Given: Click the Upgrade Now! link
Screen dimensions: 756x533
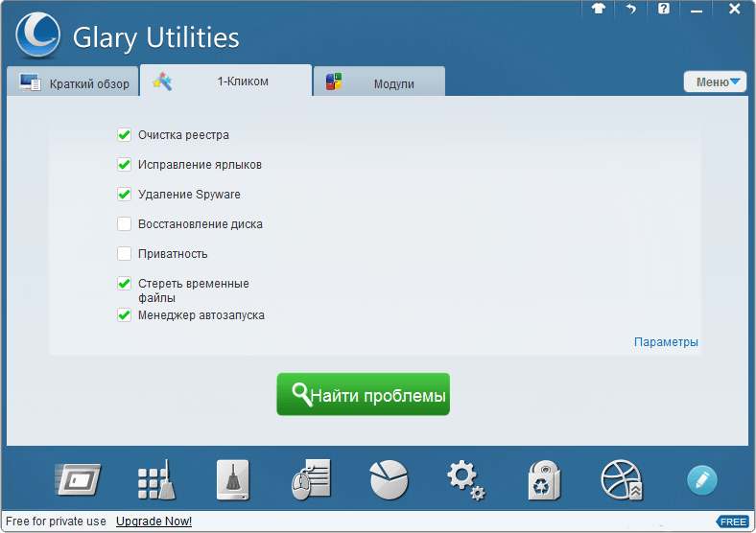Looking at the screenshot, I should point(154,521).
